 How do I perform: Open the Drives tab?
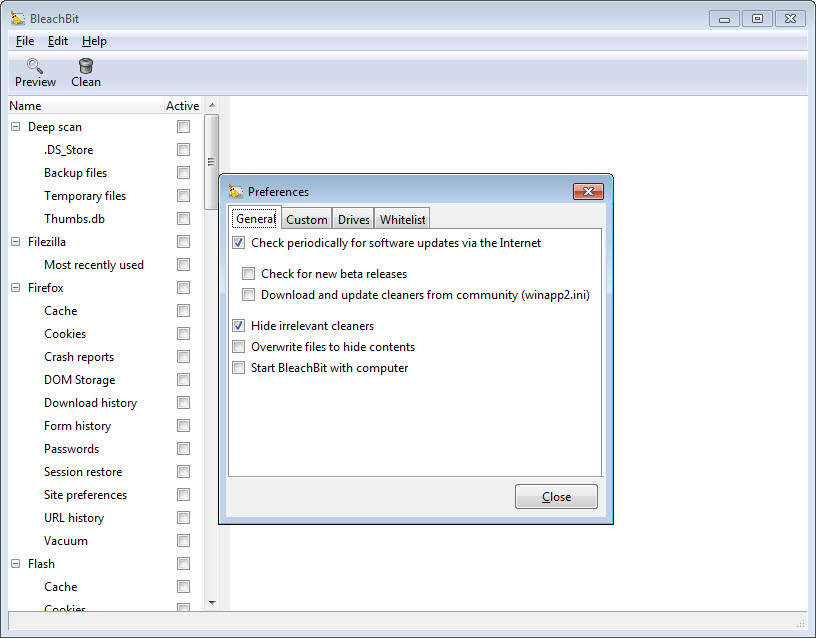tap(354, 220)
